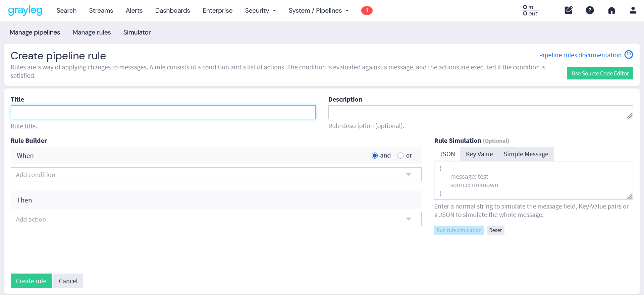Open the scratchpad edit icon

click(x=569, y=10)
